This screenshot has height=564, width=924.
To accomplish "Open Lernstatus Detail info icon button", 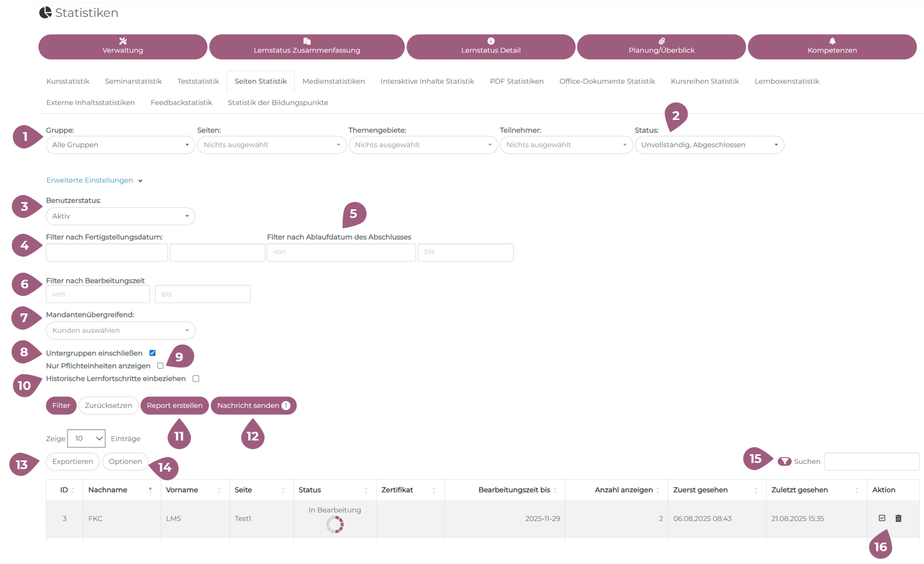I will (x=490, y=47).
